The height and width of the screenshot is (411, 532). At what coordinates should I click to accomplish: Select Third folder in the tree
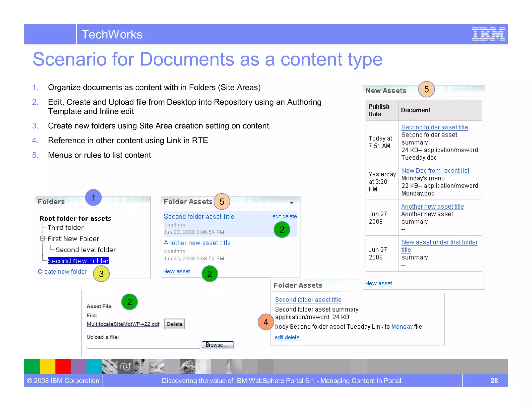[66, 228]
